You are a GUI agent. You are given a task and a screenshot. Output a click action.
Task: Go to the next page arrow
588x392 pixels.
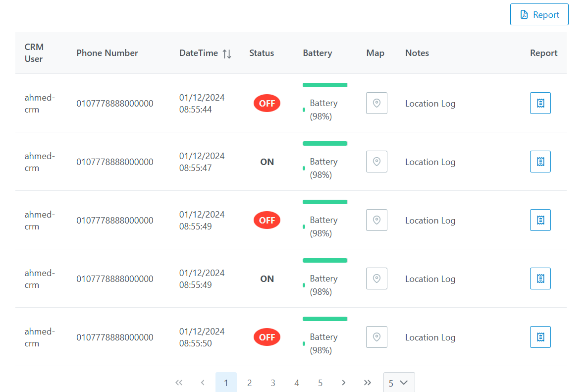tap(344, 383)
